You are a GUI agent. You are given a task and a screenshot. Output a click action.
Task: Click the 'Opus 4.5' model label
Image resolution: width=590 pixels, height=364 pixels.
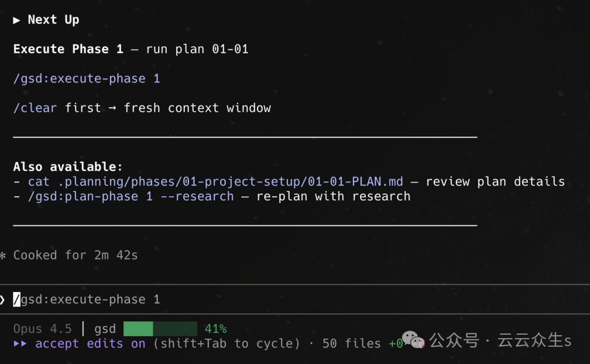click(42, 329)
